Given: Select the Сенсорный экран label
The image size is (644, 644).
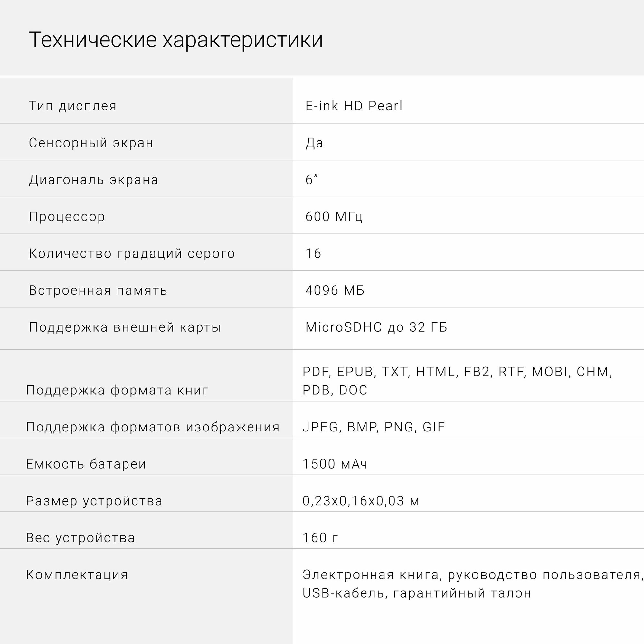Looking at the screenshot, I should [x=91, y=143].
